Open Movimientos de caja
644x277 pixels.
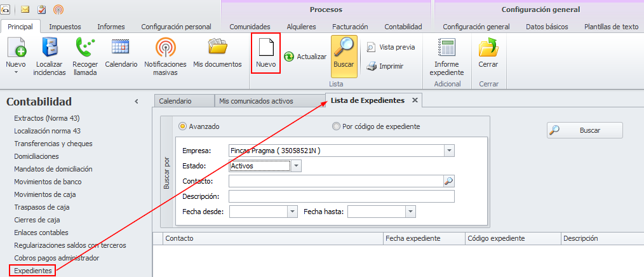point(44,194)
